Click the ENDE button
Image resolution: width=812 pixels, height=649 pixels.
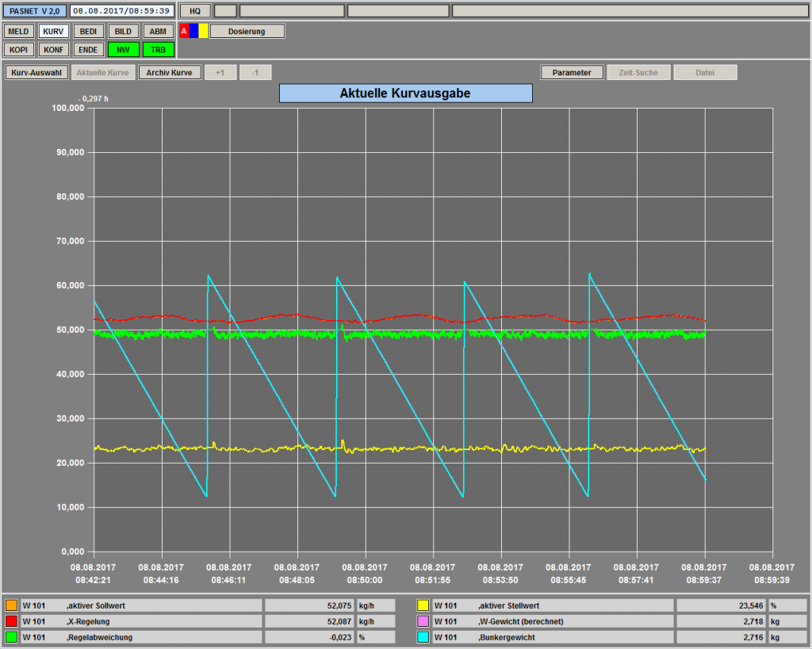point(88,49)
